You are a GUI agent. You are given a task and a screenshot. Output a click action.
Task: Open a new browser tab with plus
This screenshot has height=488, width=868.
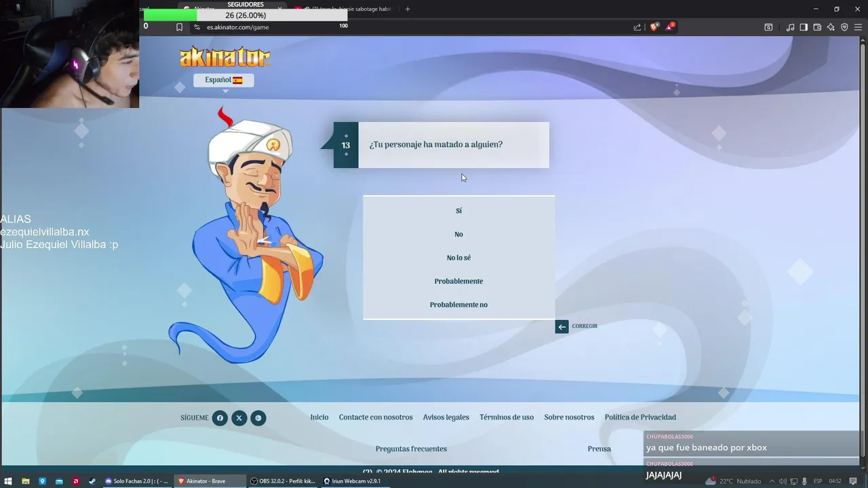[408, 9]
